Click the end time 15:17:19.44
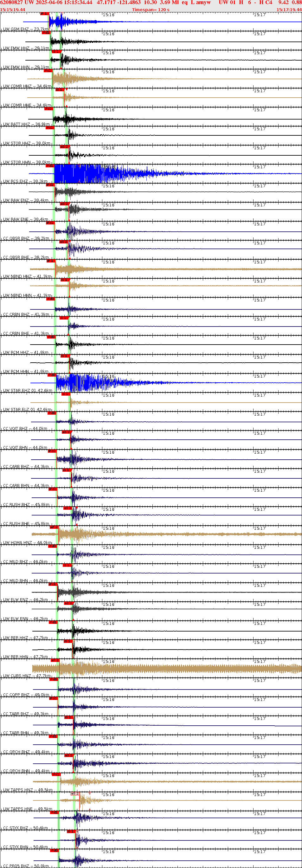Screen dimensions: 302x868 point(289,10)
